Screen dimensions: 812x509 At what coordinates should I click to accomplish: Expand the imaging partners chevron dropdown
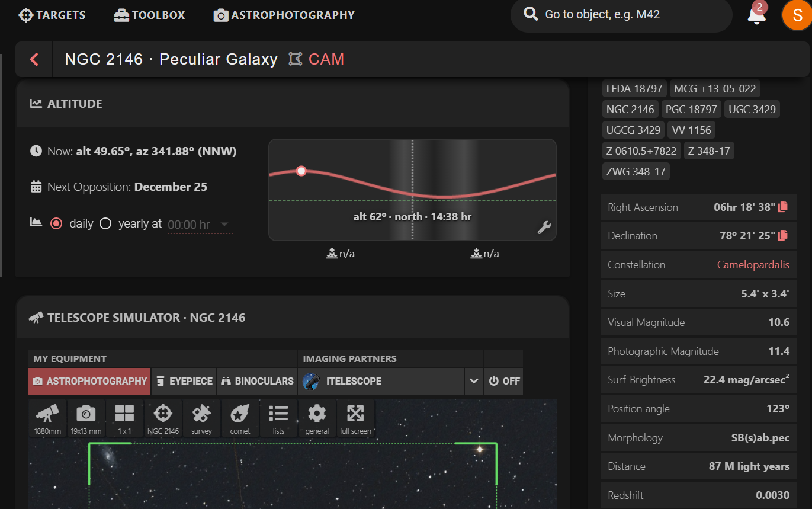pyautogui.click(x=474, y=381)
